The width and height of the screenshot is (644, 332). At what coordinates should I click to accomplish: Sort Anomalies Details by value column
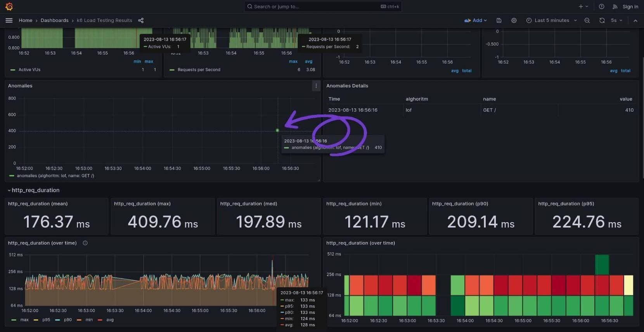click(626, 99)
